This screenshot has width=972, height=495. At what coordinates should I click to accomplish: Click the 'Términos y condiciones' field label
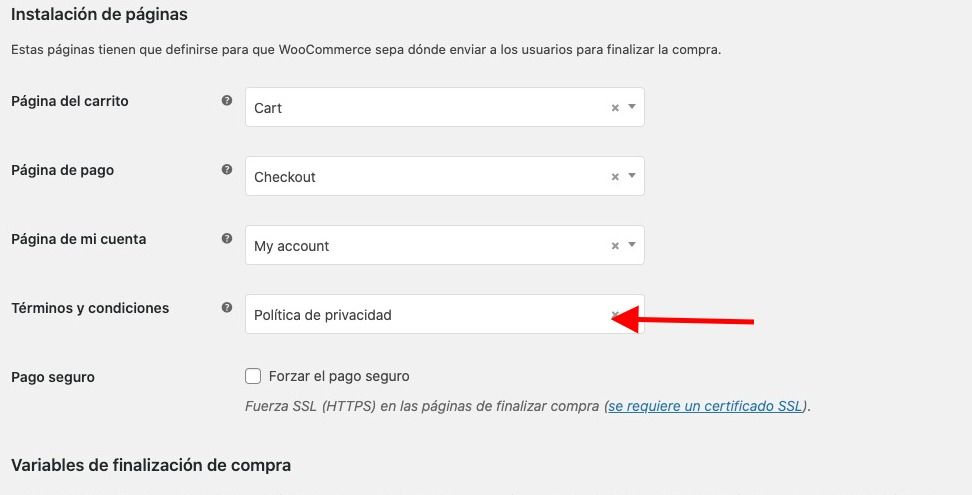point(90,309)
